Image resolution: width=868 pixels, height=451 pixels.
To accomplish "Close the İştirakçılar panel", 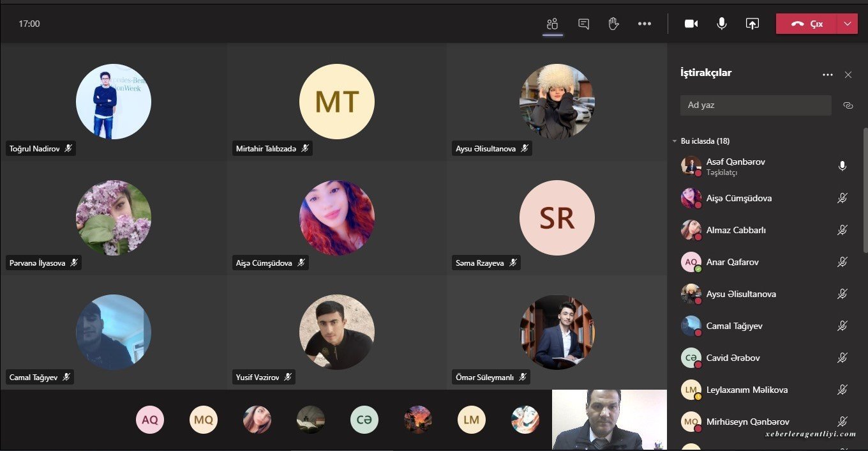I will tap(848, 75).
